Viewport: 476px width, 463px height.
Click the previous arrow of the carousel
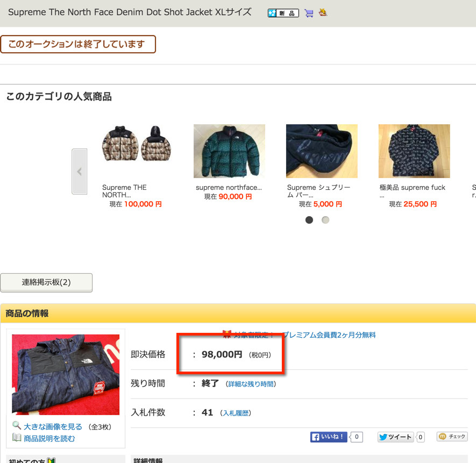pos(80,172)
